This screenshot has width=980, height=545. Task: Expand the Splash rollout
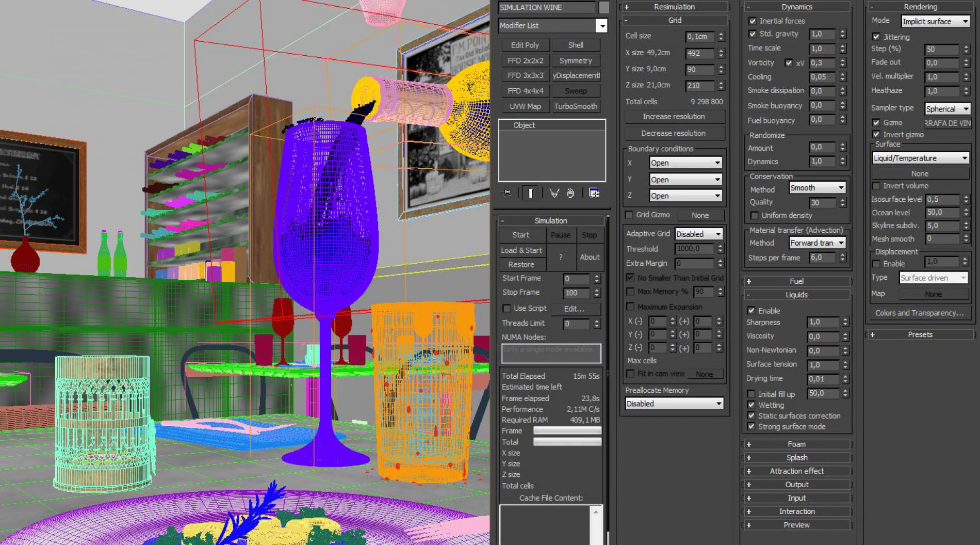(796, 458)
